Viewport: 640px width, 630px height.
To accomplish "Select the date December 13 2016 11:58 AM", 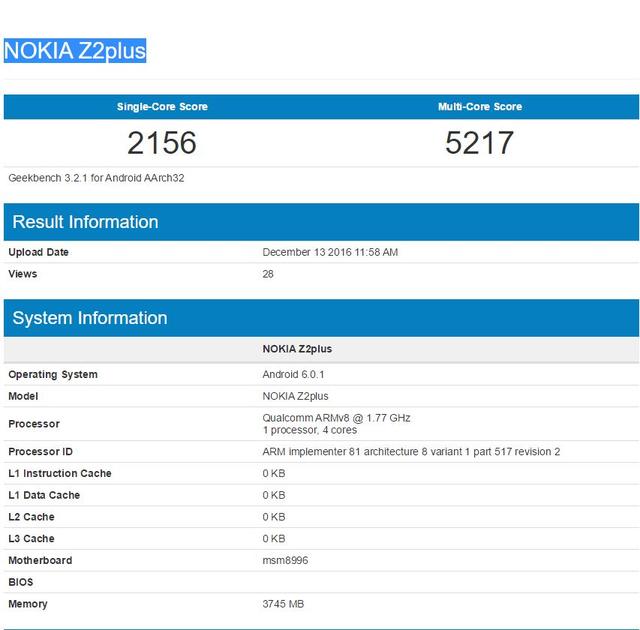I will point(330,252).
